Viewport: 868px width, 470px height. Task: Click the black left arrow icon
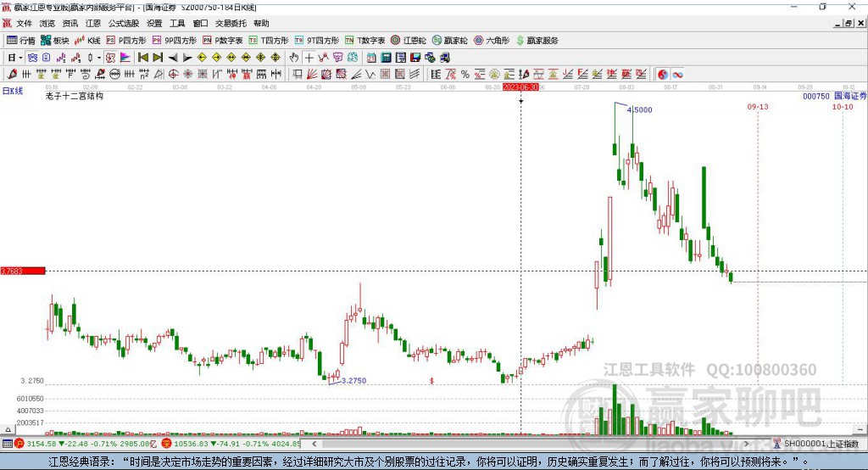pyautogui.click(x=173, y=58)
